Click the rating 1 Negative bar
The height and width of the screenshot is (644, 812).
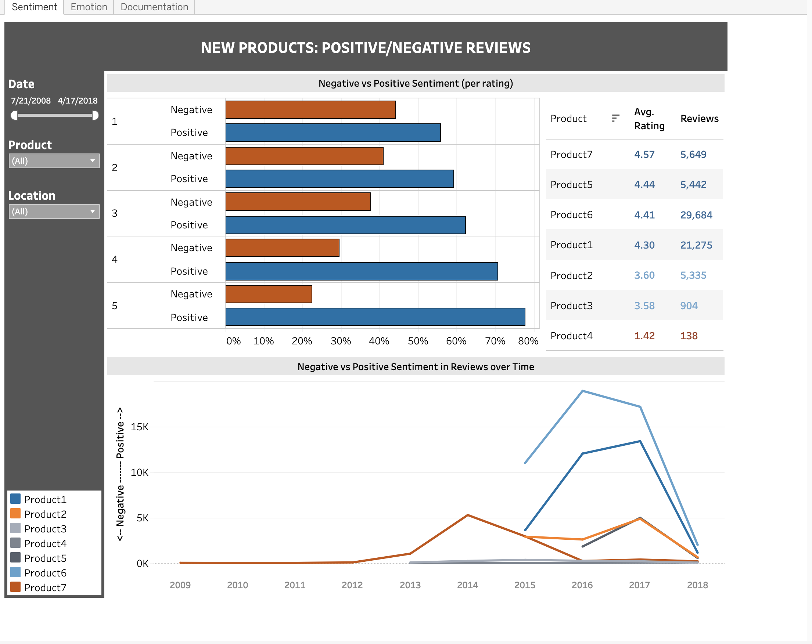[310, 109]
